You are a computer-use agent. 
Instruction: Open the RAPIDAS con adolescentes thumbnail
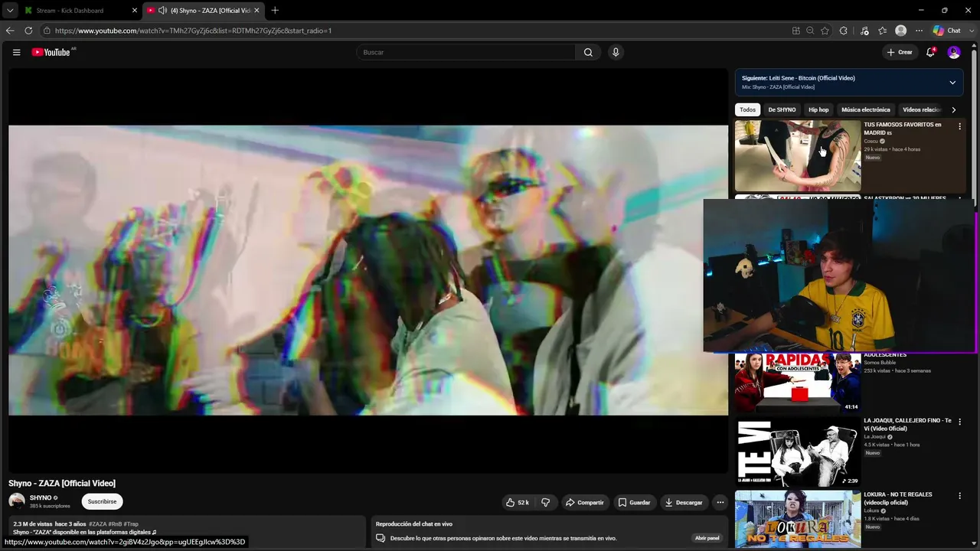tap(798, 383)
